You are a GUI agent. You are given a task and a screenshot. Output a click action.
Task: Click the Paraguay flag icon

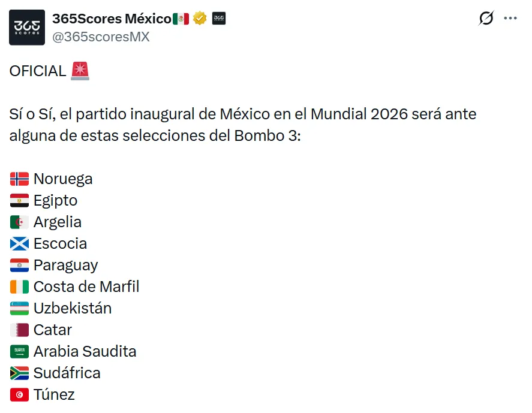(x=19, y=265)
